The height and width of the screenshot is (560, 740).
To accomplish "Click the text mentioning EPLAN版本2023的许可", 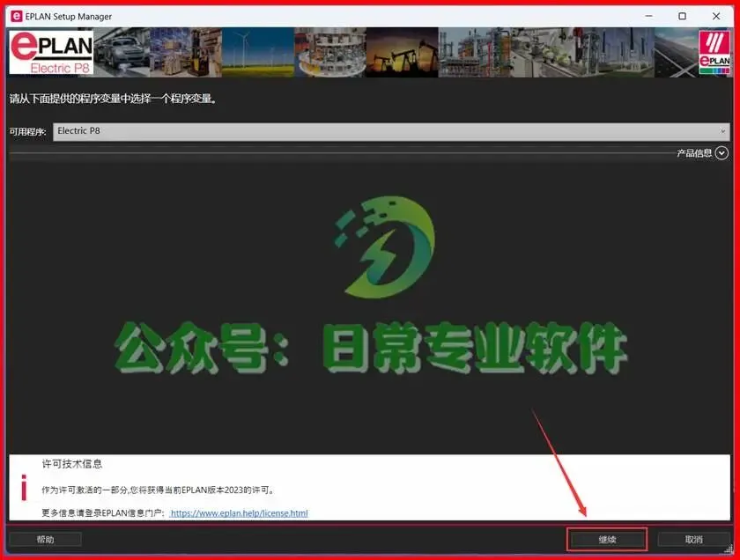I will point(158,490).
